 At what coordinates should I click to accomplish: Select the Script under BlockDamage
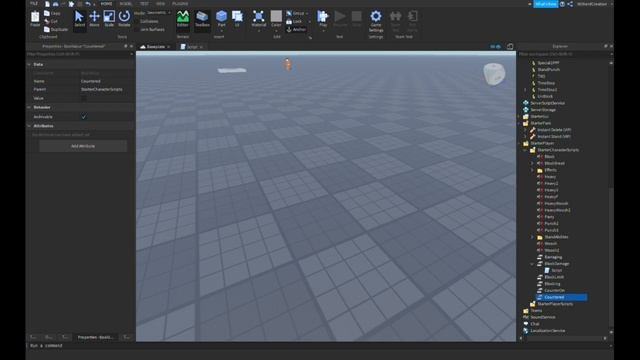point(556,271)
